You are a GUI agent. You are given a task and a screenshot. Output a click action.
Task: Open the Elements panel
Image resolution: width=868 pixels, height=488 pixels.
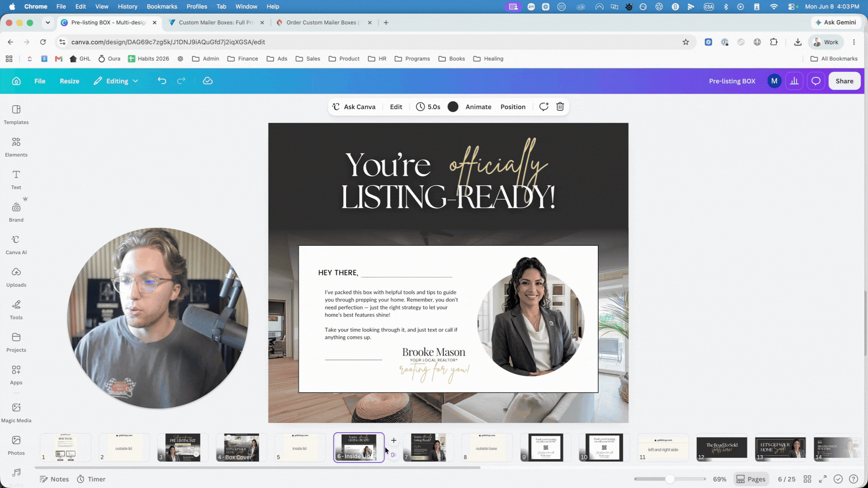pyautogui.click(x=16, y=147)
